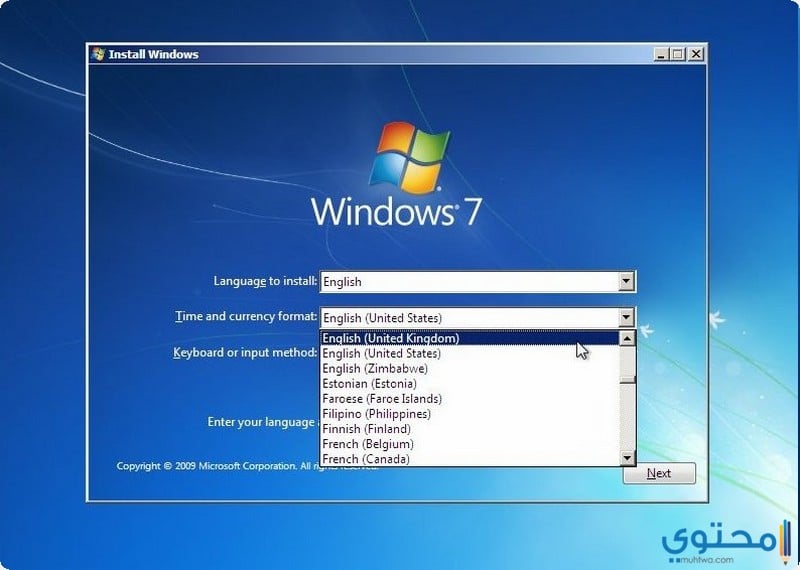
Task: Click the Time and currency format dropdown arrow
Action: 626,317
